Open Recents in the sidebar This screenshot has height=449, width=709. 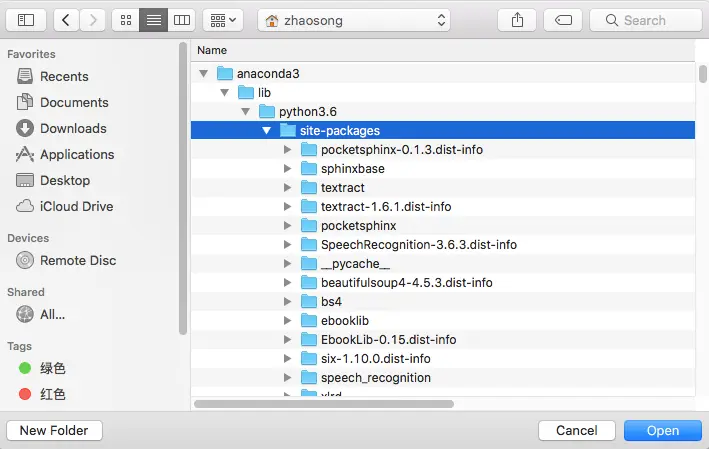click(64, 76)
